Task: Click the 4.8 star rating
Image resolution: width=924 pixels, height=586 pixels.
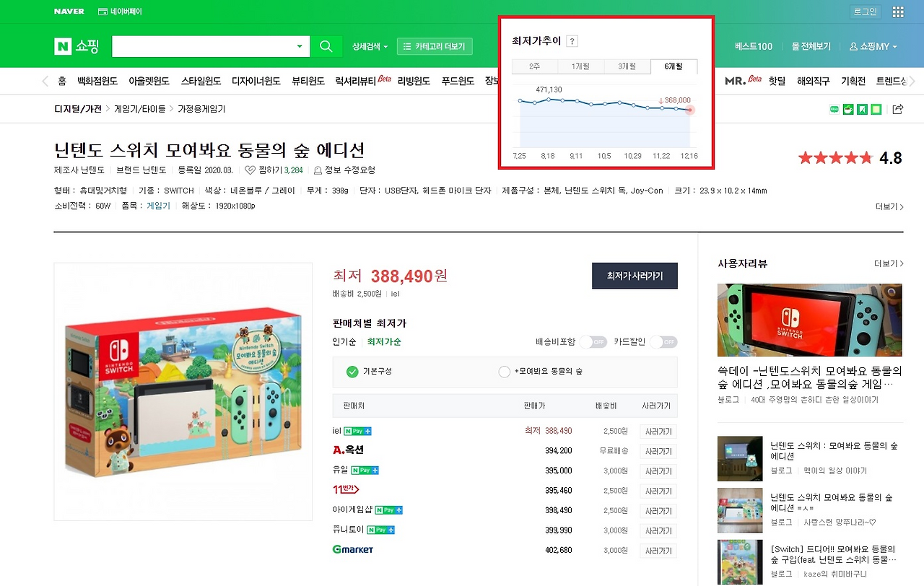Action: point(850,158)
